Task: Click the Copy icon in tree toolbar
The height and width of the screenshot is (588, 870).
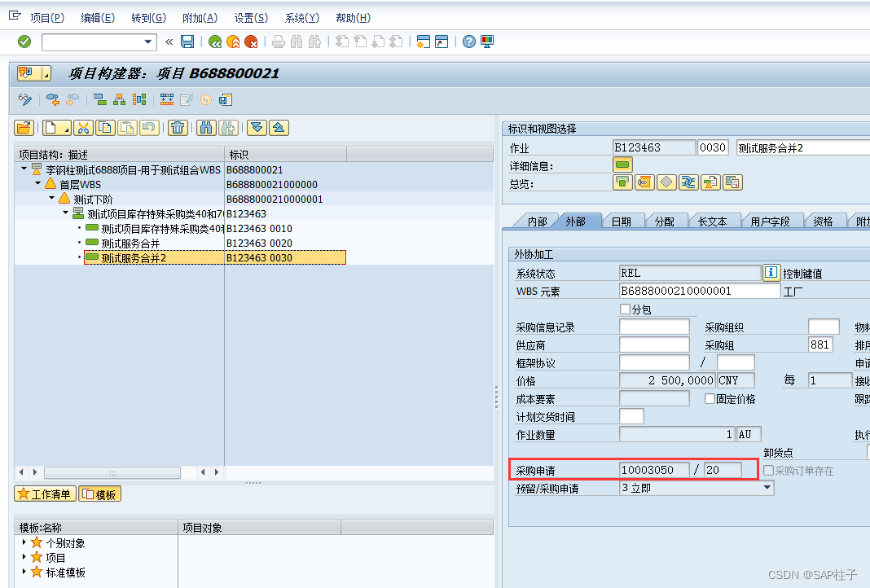Action: 105,128
